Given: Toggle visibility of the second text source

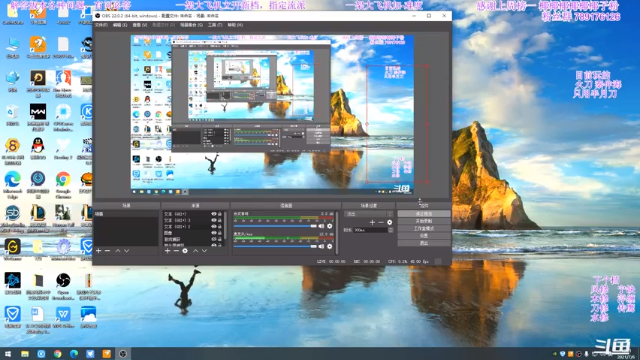Looking at the screenshot, I should point(213,220).
